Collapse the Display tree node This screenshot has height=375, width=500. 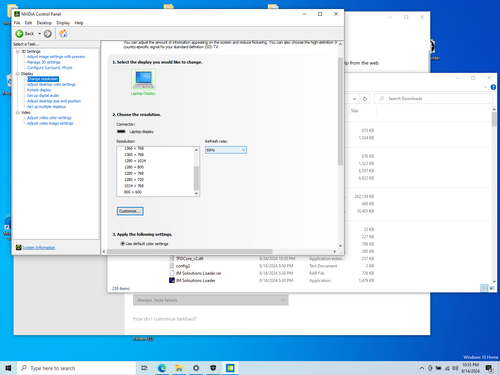point(18,74)
